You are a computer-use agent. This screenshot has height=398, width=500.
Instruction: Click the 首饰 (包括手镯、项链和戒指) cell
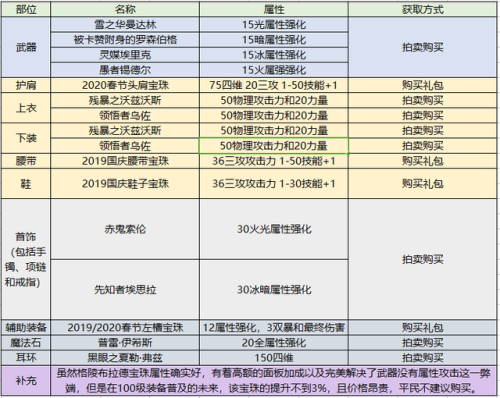26,259
